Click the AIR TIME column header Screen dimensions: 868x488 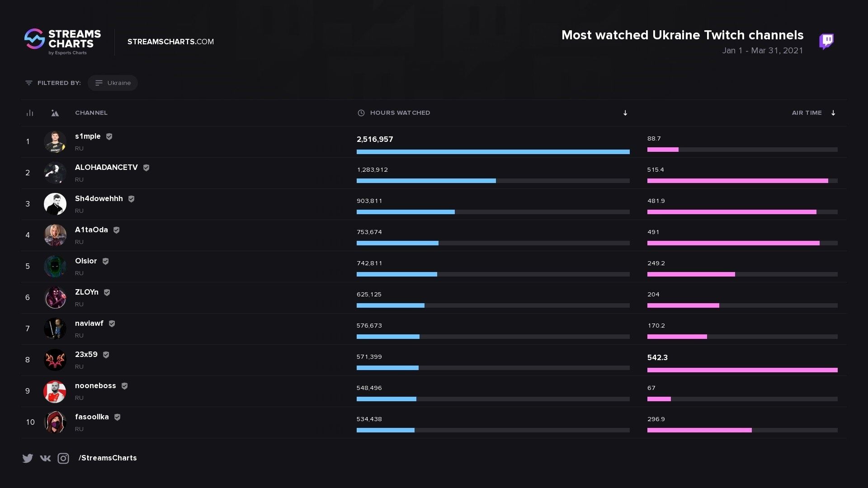[807, 113]
